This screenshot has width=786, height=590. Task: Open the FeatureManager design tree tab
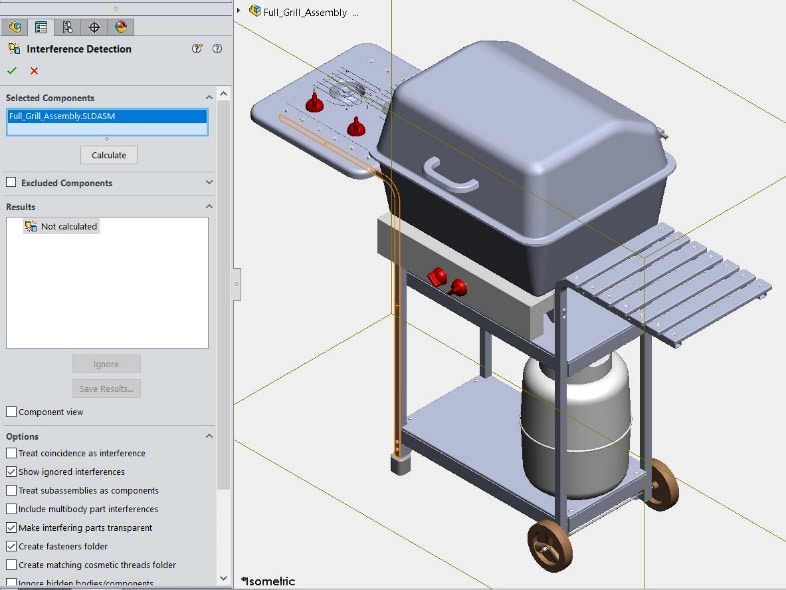coord(15,27)
